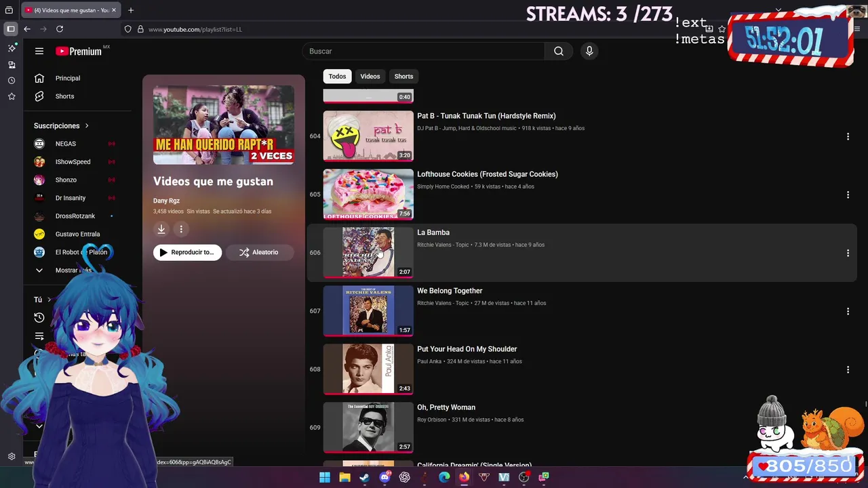Select the Todos filter chip
Viewport: 868px width, 488px height.
337,77
